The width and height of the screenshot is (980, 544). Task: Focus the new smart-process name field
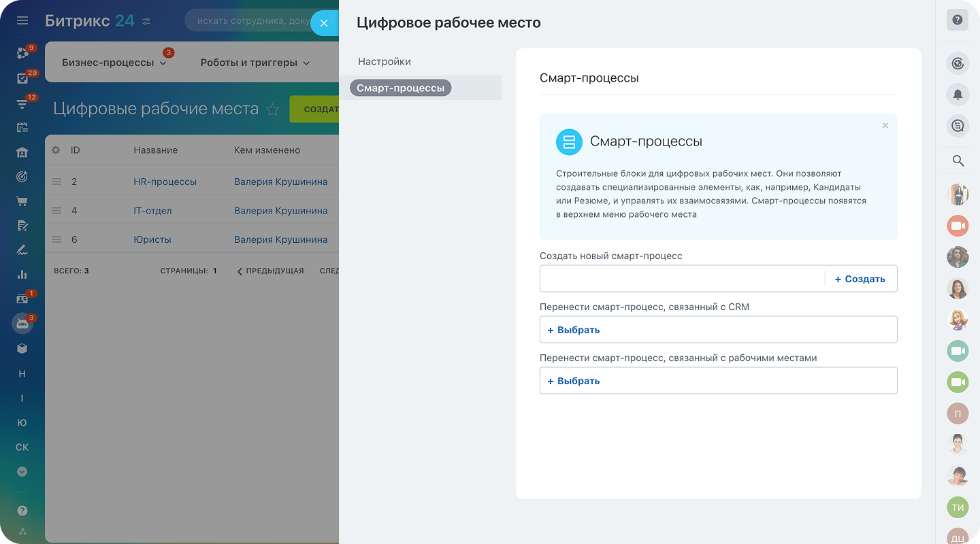(x=681, y=279)
